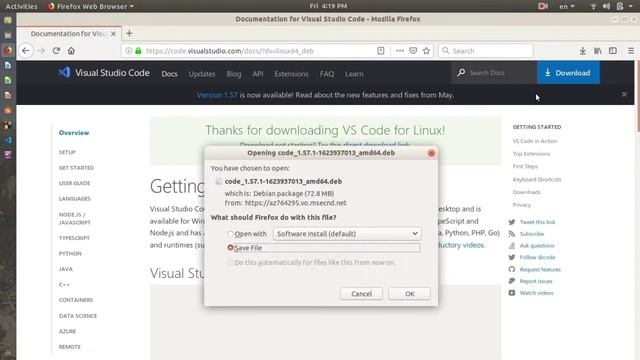The image size is (640, 360).
Task: Open Firefox home page icon
Action: point(71,51)
